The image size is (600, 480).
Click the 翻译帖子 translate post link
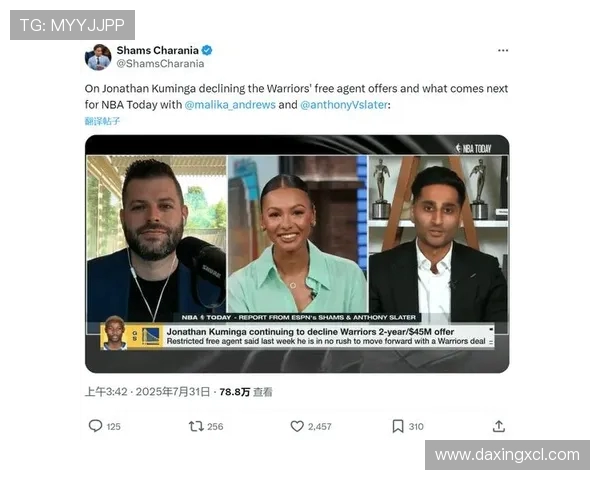click(x=102, y=121)
